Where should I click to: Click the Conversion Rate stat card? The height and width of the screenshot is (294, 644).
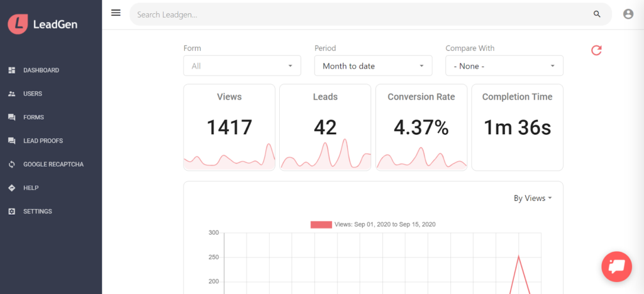coord(421,127)
